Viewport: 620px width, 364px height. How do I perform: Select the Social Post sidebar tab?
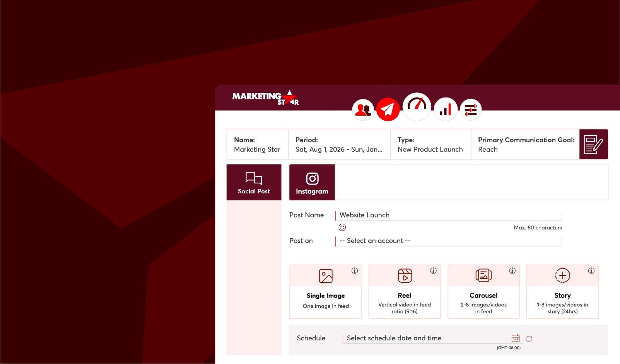(x=254, y=182)
